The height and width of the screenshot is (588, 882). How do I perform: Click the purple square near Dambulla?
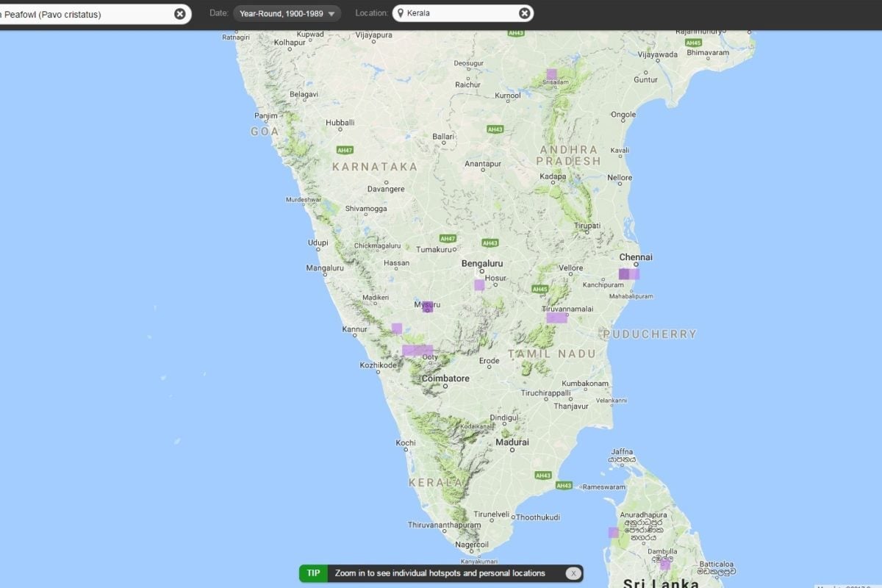point(665,564)
